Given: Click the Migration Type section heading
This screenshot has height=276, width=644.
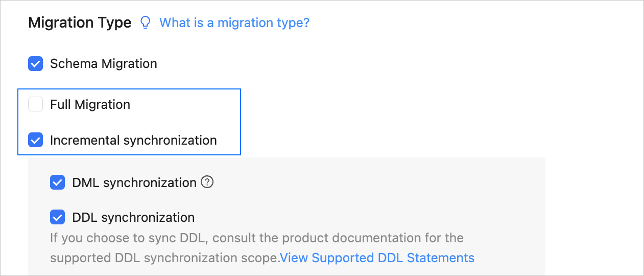Looking at the screenshot, I should click(x=80, y=23).
